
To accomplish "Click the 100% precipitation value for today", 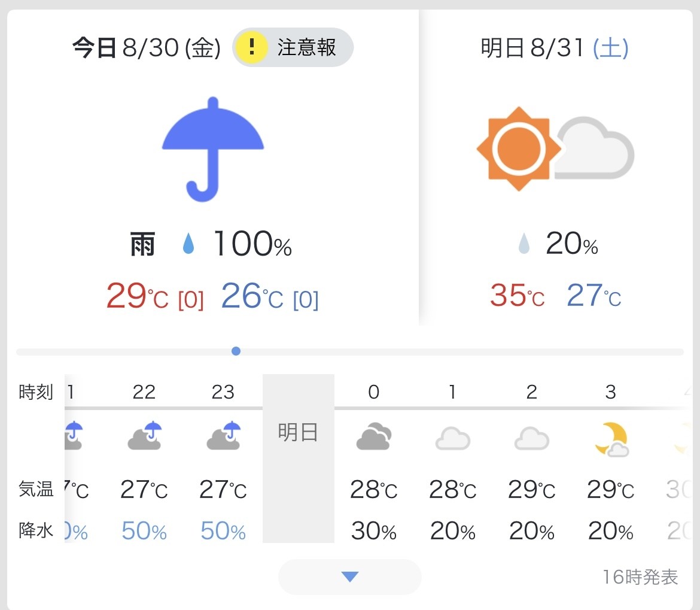I will point(252,244).
